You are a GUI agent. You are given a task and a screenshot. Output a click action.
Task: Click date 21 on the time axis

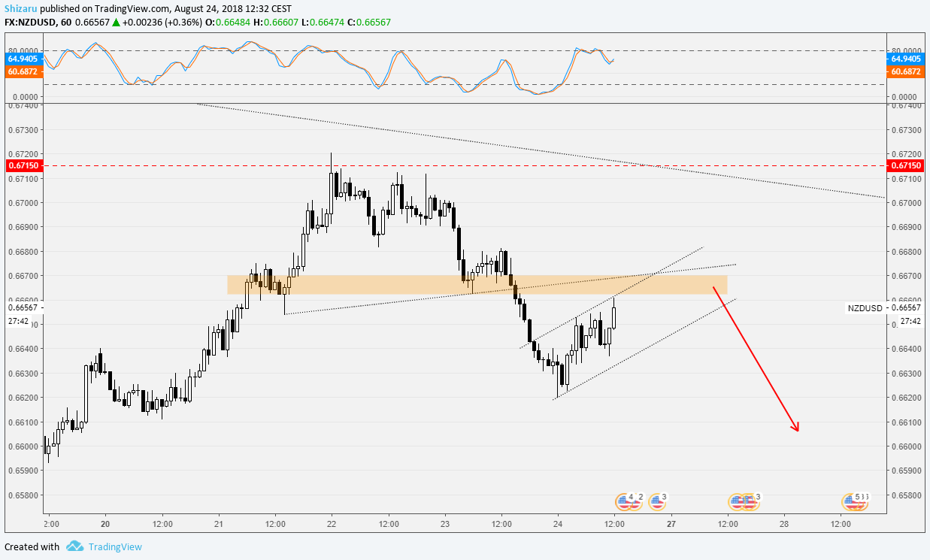219,523
